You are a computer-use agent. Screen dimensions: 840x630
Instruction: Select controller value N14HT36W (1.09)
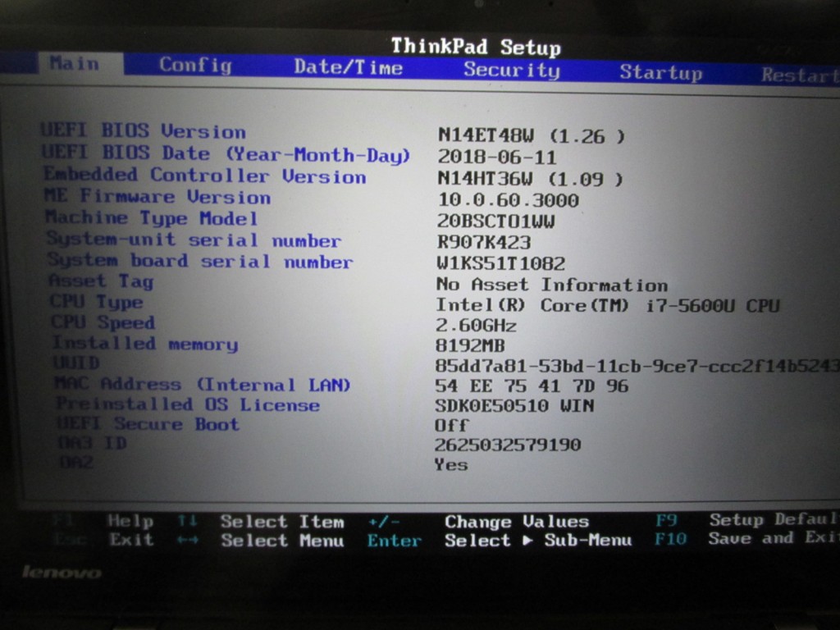pos(531,178)
